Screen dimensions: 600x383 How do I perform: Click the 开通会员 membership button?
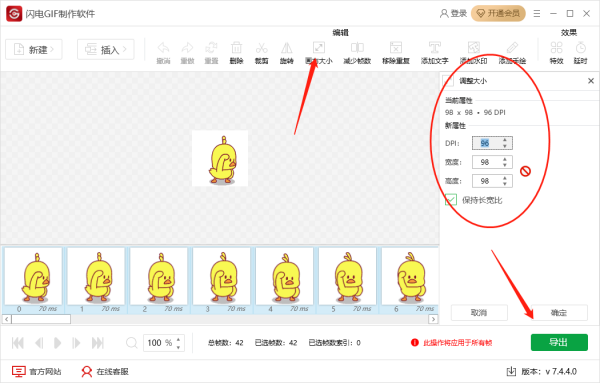click(x=498, y=14)
